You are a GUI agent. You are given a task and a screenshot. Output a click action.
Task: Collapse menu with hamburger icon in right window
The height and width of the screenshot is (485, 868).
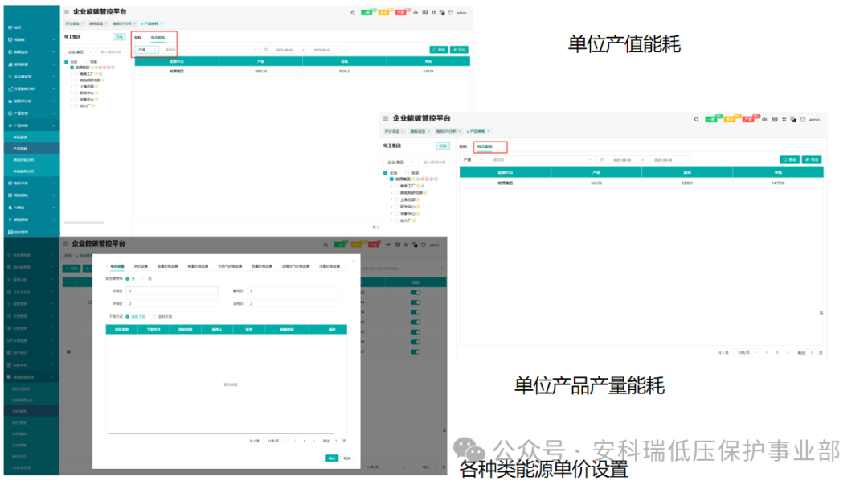coord(386,118)
